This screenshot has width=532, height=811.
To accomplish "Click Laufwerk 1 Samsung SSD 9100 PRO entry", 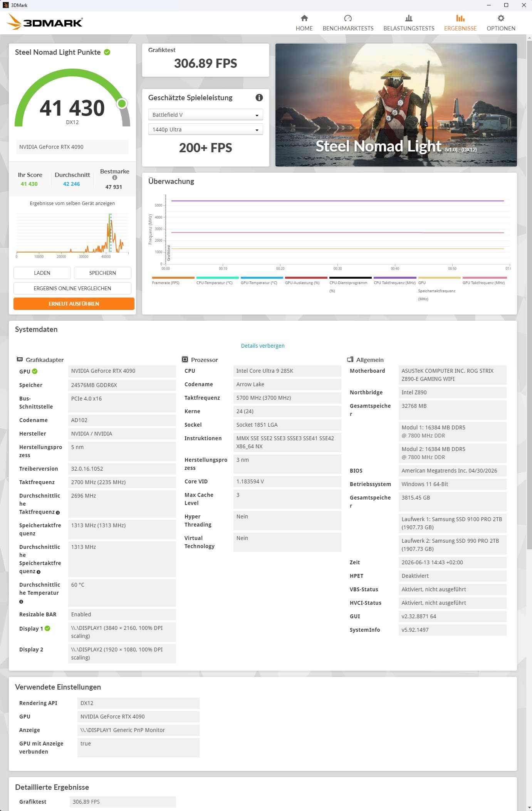I will (x=453, y=523).
